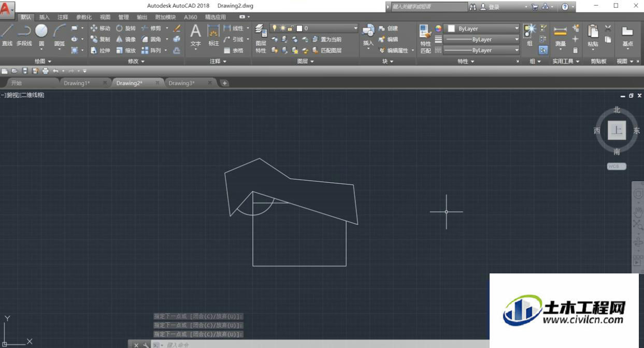
Task: Click the Erase (eraser pencil) icon
Action: [177, 28]
